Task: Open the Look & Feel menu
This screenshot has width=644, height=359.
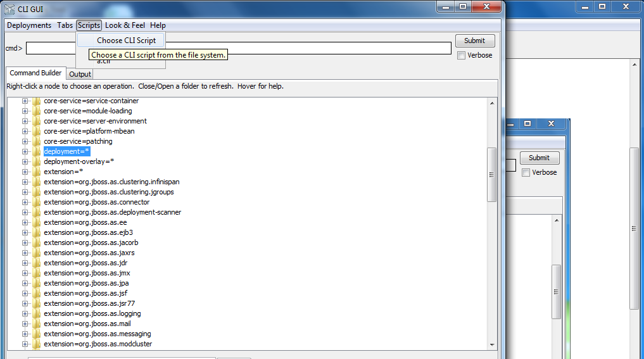Action: point(125,25)
